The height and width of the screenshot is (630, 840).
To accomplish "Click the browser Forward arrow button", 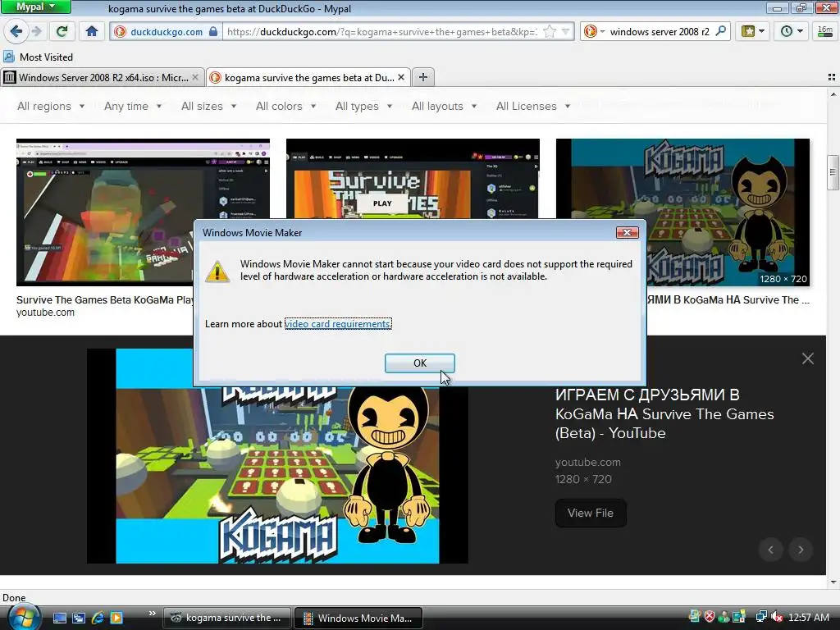I will [x=36, y=31].
